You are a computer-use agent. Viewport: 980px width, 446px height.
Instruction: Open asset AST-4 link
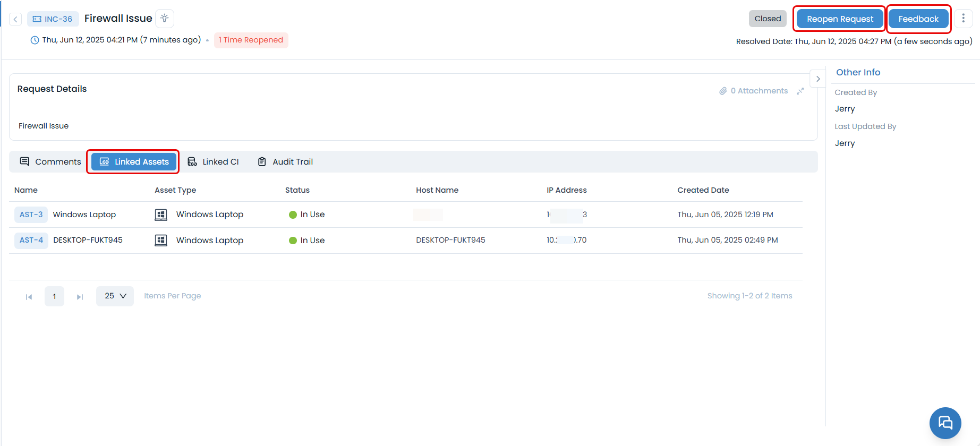pos(31,240)
